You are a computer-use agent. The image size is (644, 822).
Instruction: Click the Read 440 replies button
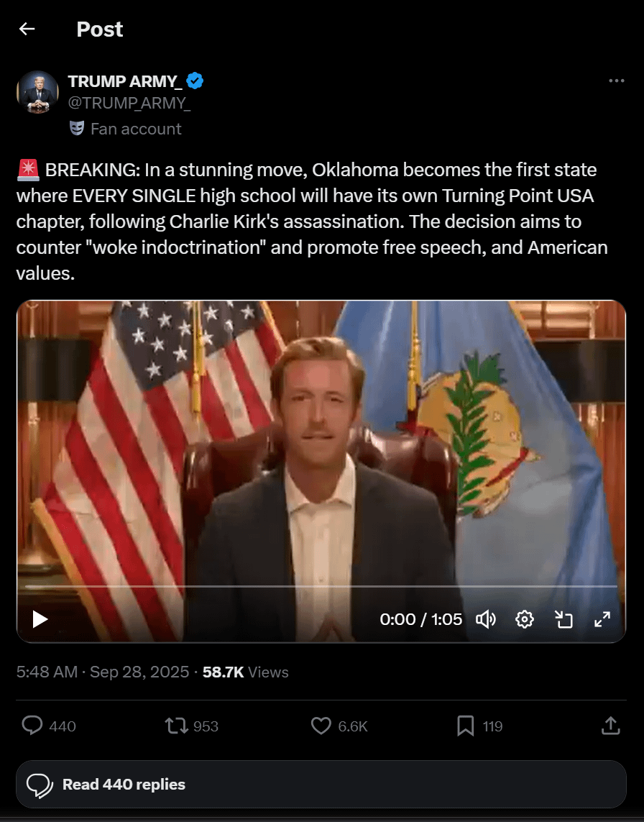(321, 785)
